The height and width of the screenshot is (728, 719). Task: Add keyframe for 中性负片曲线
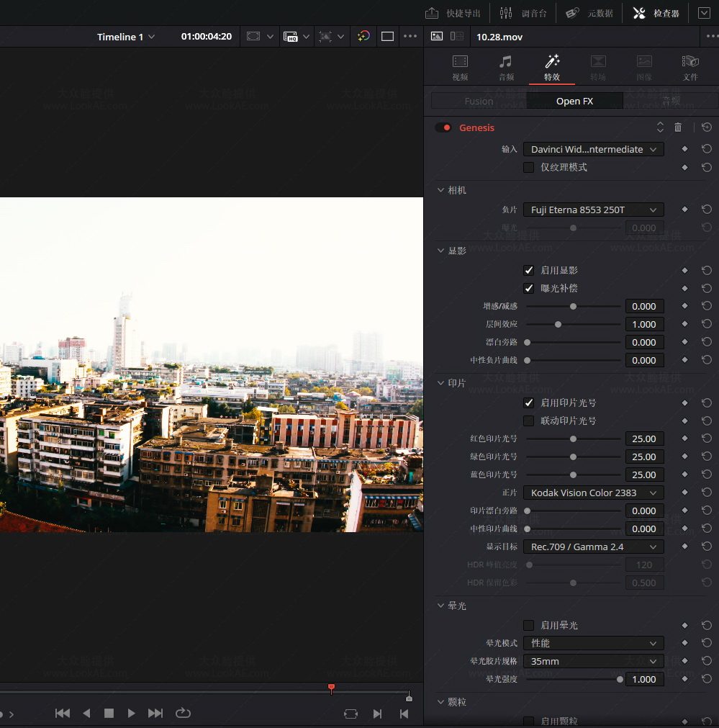[684, 360]
